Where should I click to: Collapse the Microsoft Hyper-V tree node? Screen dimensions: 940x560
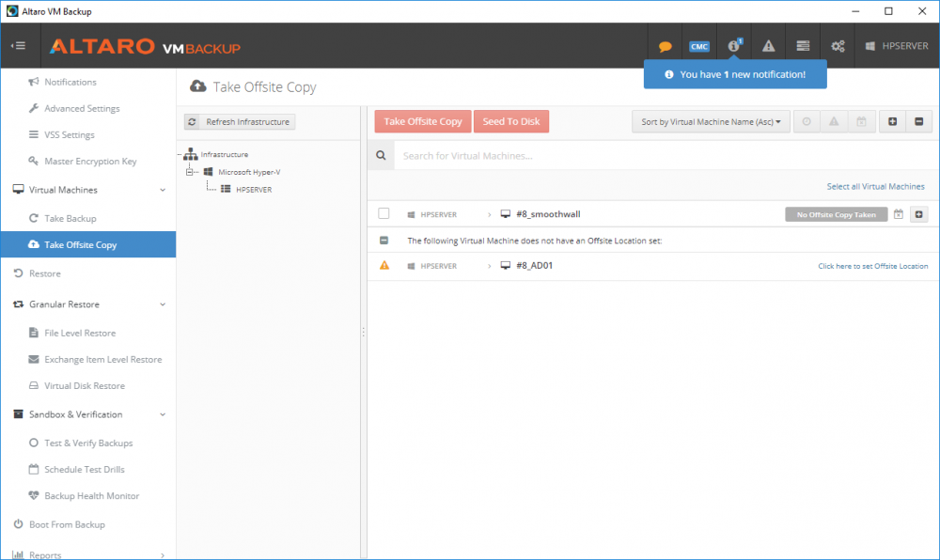(190, 172)
